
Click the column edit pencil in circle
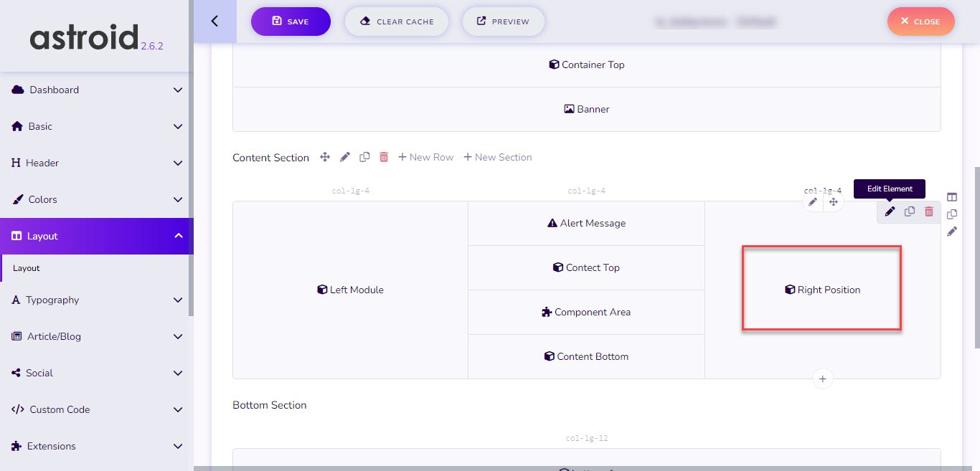(813, 202)
